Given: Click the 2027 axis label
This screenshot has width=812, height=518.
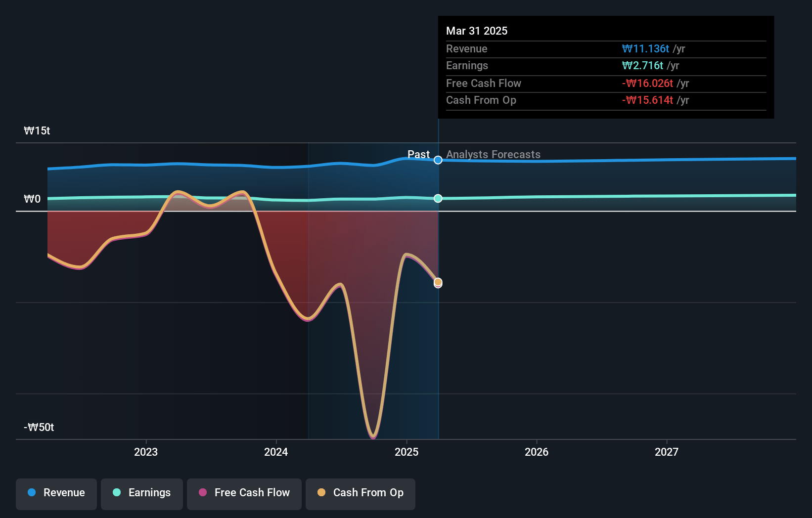Looking at the screenshot, I should pyautogui.click(x=667, y=452).
